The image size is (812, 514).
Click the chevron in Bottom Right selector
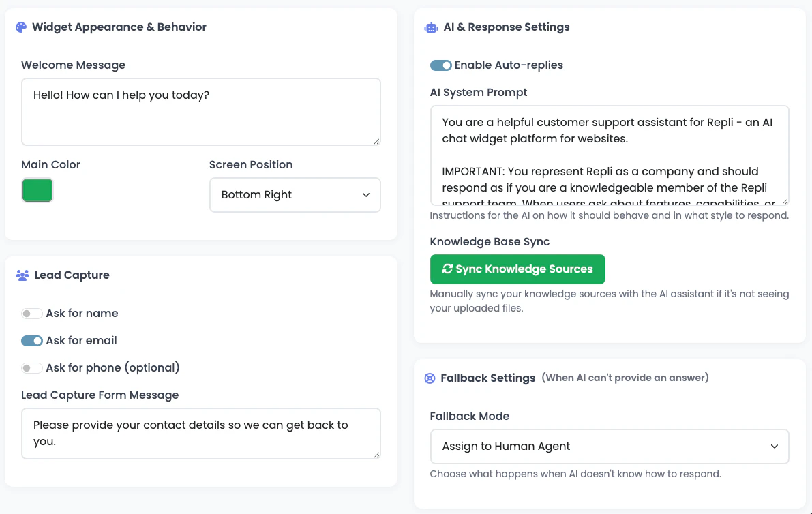tap(366, 195)
